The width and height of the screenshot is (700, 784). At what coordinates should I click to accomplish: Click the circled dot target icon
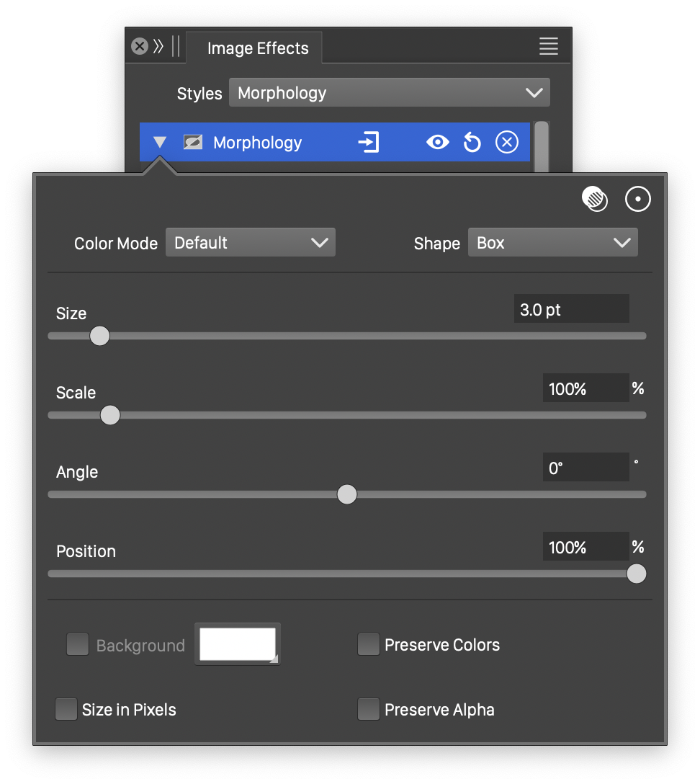[x=637, y=200]
